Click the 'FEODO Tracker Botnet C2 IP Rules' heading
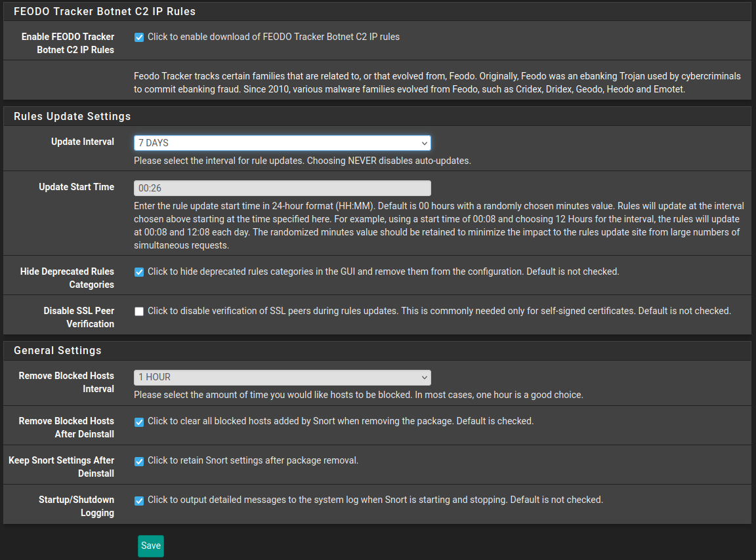The width and height of the screenshot is (756, 560). coord(104,12)
